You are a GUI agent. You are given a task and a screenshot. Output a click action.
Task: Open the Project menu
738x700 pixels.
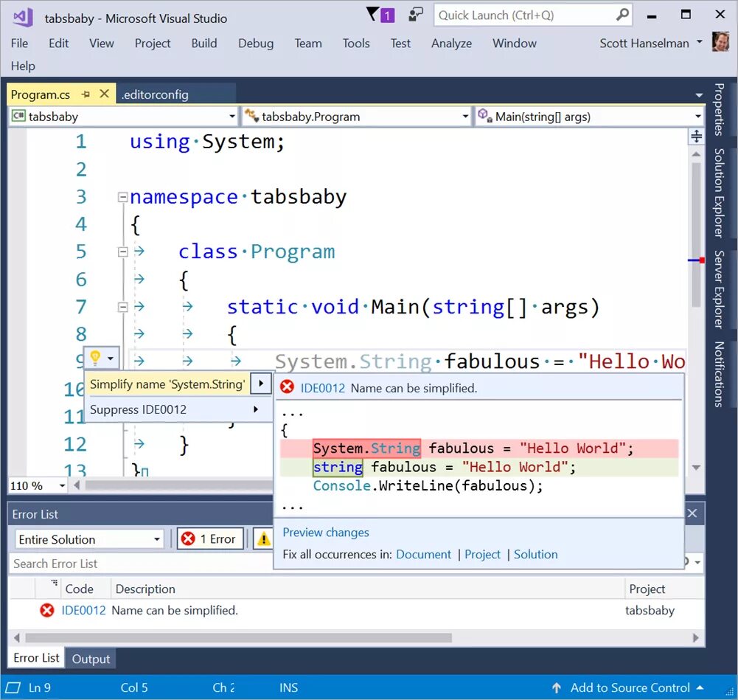152,44
